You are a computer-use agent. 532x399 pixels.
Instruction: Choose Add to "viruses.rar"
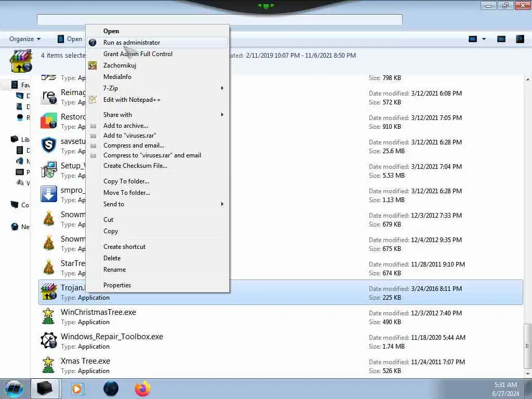pyautogui.click(x=129, y=136)
